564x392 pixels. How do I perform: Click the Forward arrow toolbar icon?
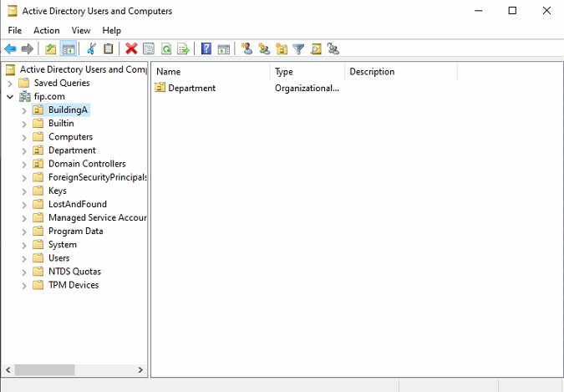click(28, 48)
